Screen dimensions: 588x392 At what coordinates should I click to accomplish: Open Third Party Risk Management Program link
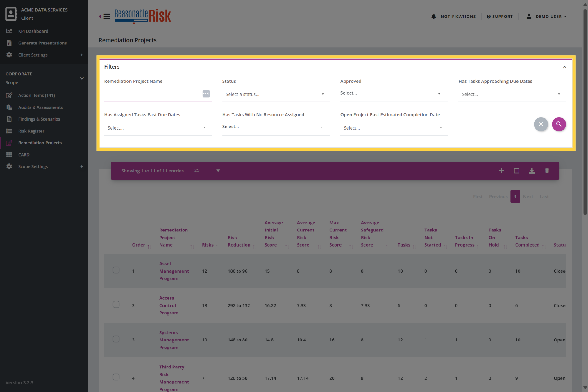pos(174,378)
